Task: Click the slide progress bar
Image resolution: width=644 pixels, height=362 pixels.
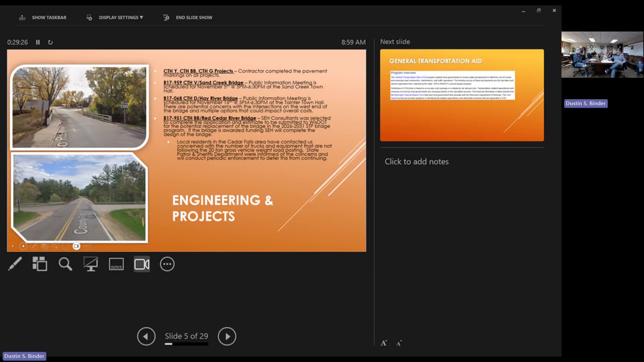Action: point(186,344)
